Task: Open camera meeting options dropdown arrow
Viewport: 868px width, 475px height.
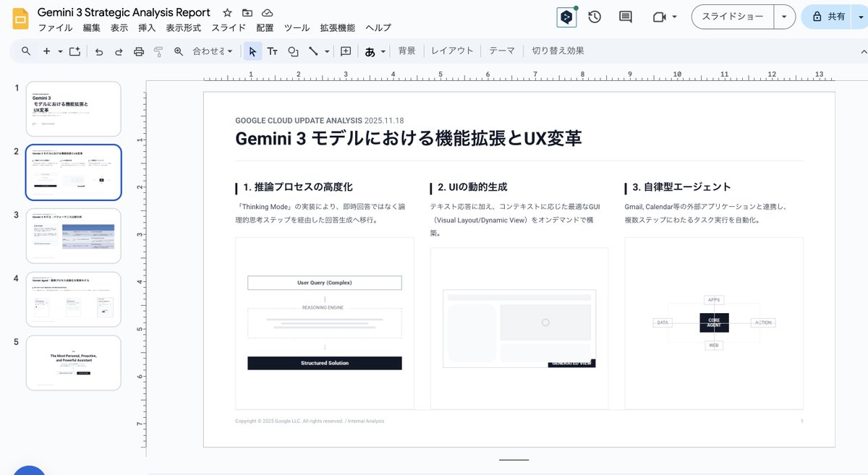Action: pos(675,17)
